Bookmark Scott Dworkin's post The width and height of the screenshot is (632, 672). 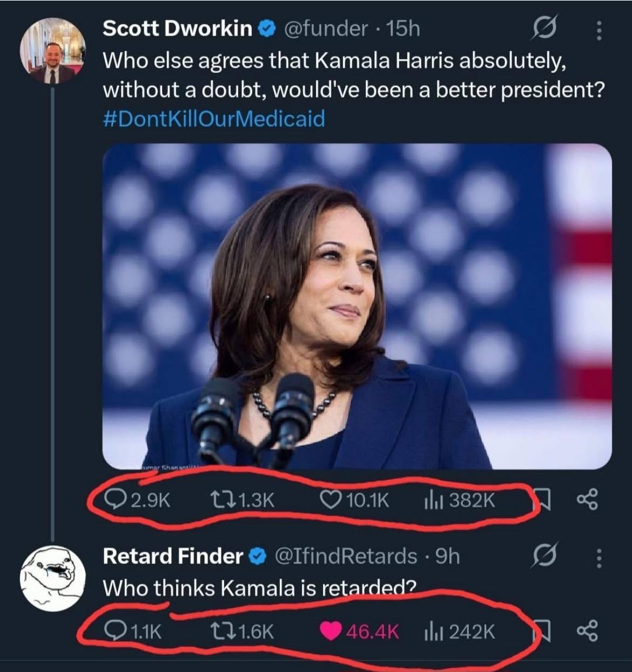[x=543, y=500]
